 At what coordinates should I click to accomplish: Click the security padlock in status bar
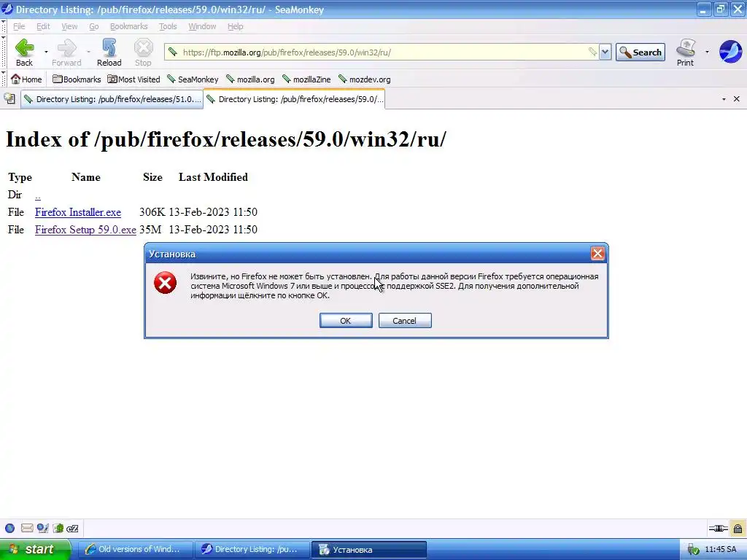click(738, 528)
